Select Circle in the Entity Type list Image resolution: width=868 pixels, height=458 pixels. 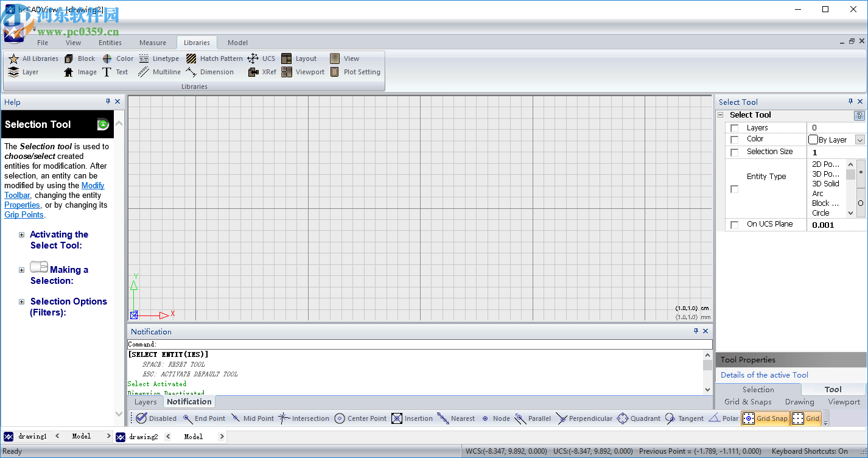(821, 213)
